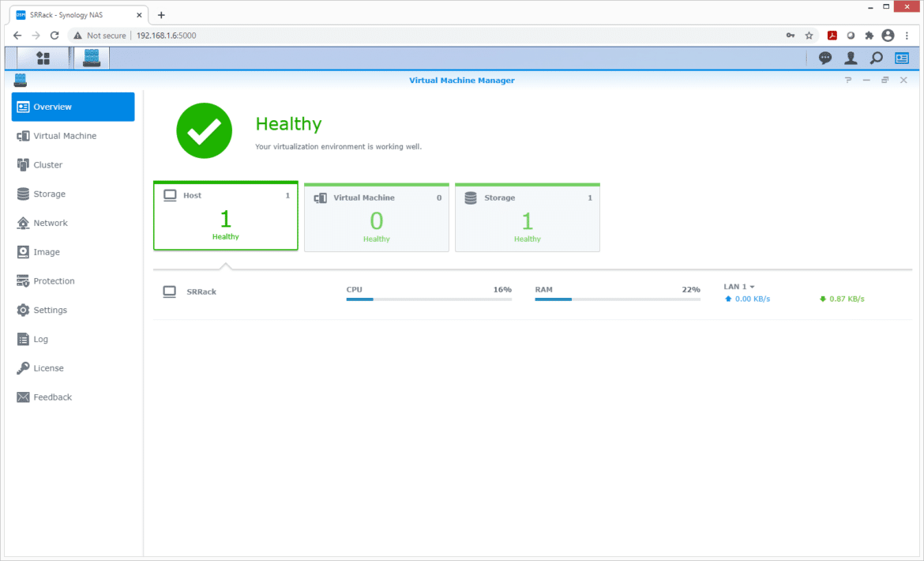
Task: Click the Not secure warning indicator
Action: pos(100,36)
